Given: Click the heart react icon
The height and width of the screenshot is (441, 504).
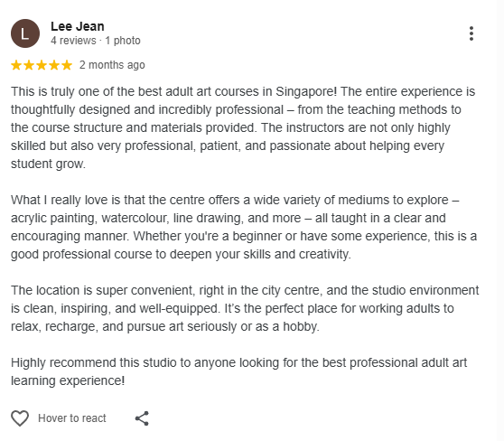Looking at the screenshot, I should pos(20,418).
